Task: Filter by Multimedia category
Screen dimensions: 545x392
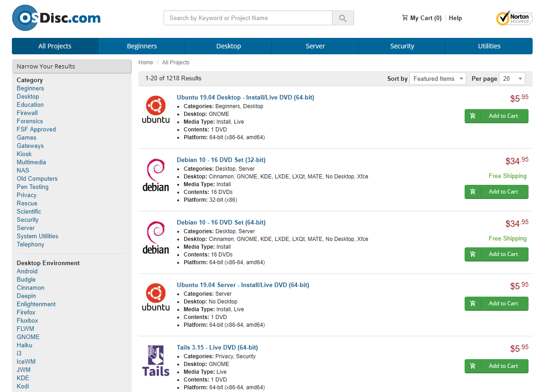Action: click(31, 162)
